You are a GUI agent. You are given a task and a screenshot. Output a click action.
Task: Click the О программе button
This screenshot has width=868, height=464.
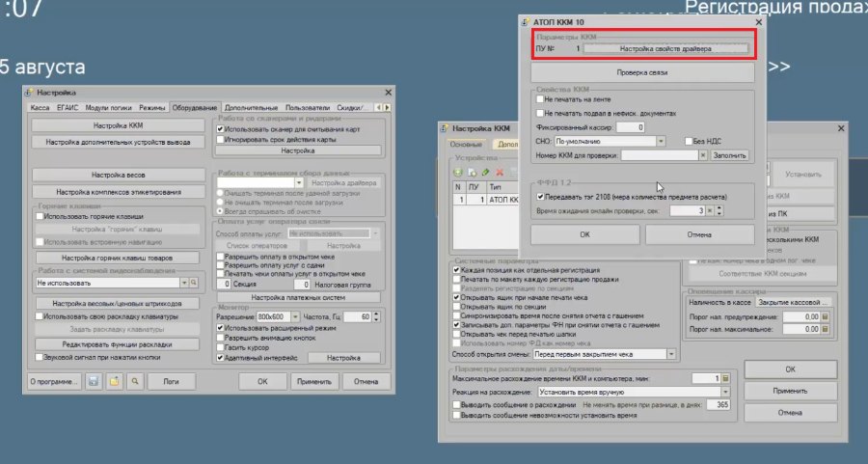(54, 381)
